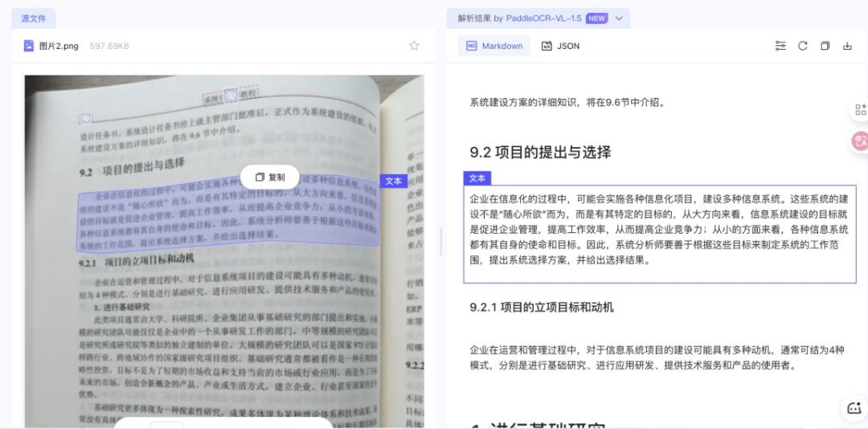Grab the panel divider handle between source and result
The height and width of the screenshot is (429, 868).
coord(440,241)
